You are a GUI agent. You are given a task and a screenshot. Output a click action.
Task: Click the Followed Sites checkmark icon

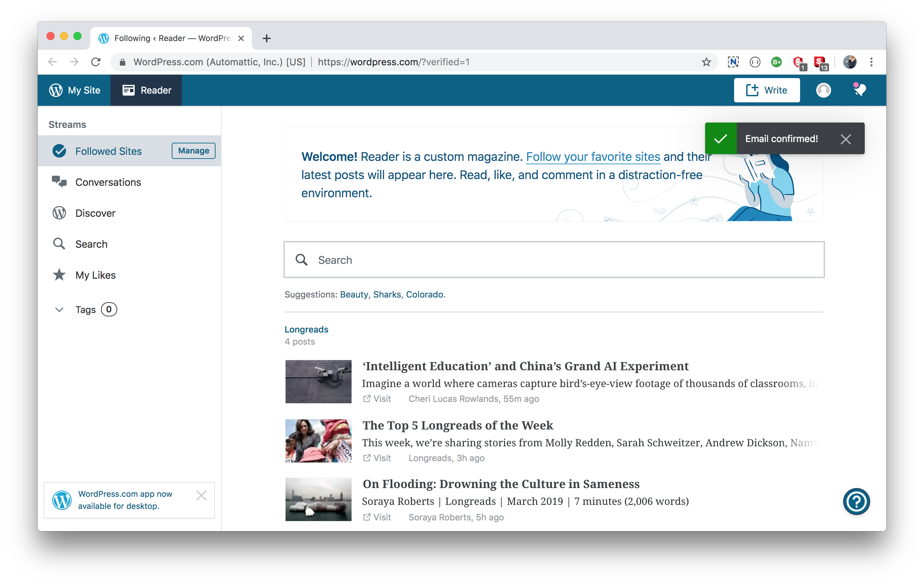60,151
